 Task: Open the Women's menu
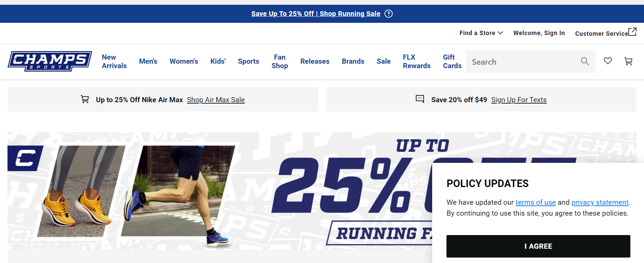pyautogui.click(x=184, y=61)
